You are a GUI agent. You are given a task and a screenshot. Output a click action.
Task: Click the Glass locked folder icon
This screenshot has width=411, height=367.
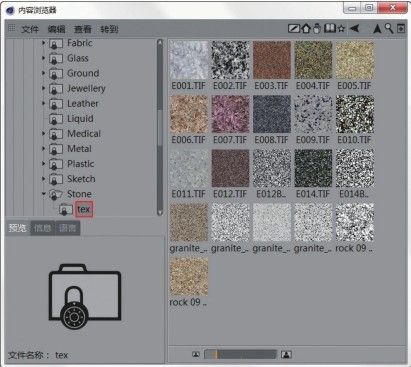(56, 59)
